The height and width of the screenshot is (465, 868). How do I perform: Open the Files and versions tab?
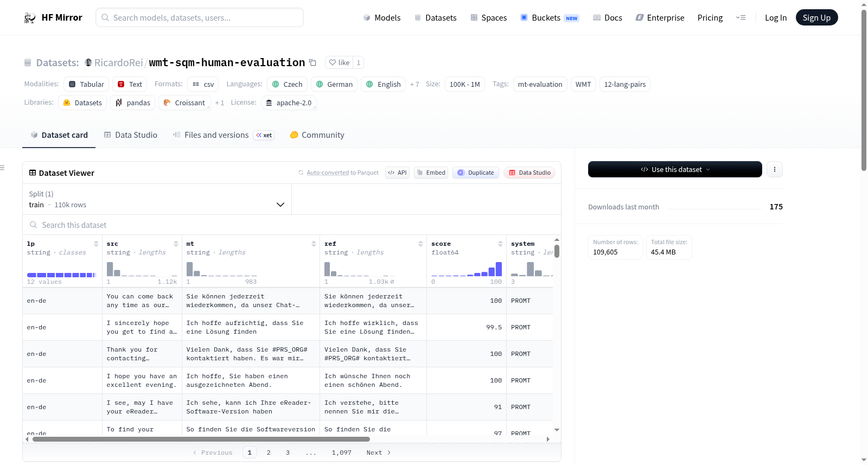click(224, 135)
